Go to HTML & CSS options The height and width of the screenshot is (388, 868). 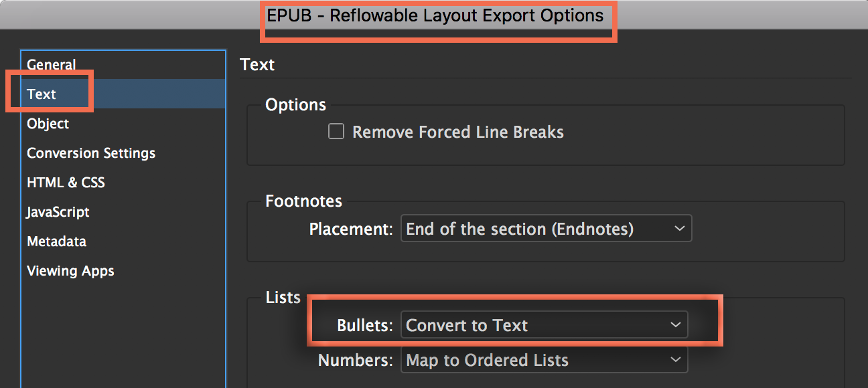(x=66, y=183)
